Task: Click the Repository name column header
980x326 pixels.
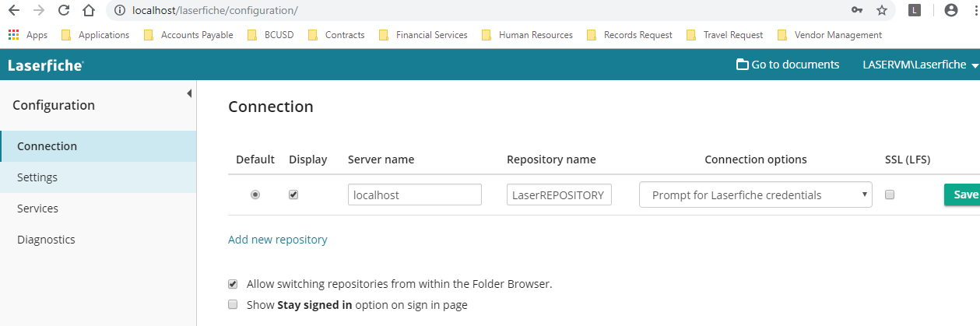Action: click(x=551, y=159)
